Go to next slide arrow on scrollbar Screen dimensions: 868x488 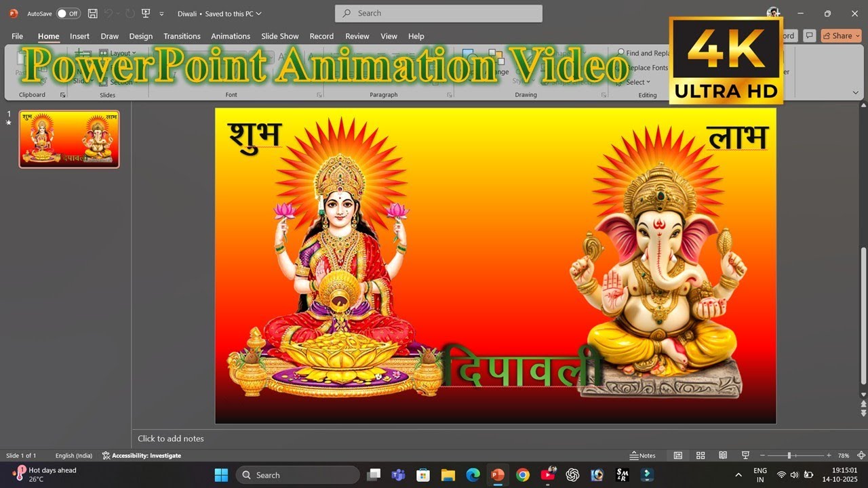point(863,412)
